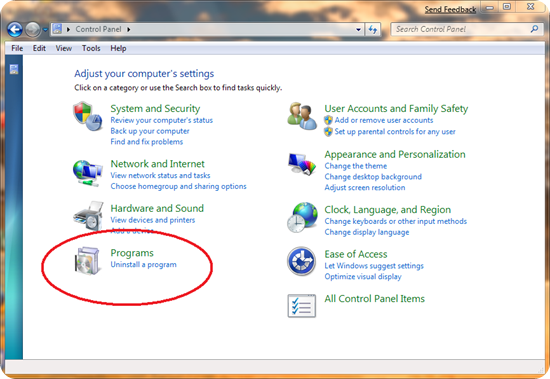Click the greyed Forward arrow button
Screen dimensions: 550x379
tap(32, 29)
